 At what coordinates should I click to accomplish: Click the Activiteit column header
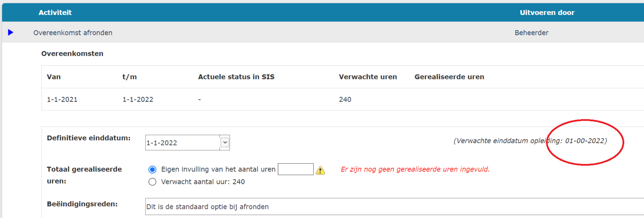point(55,13)
